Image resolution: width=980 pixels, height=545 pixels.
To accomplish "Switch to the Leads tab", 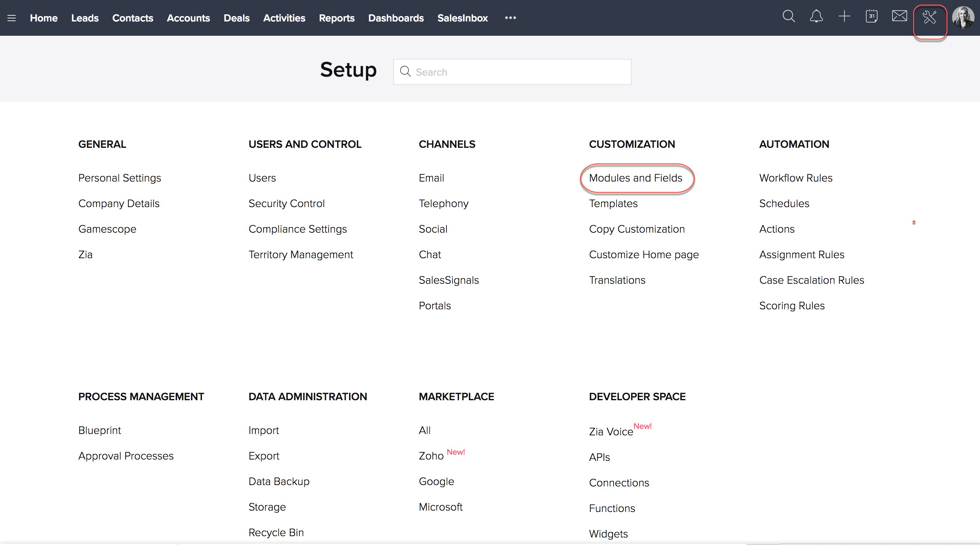I will tap(84, 18).
